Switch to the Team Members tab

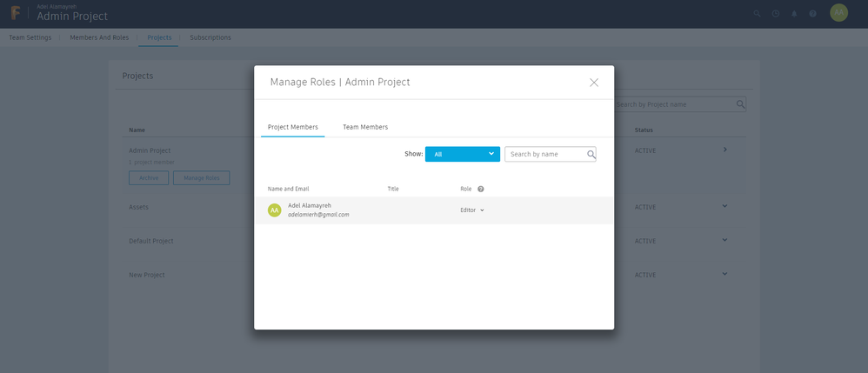(x=365, y=127)
